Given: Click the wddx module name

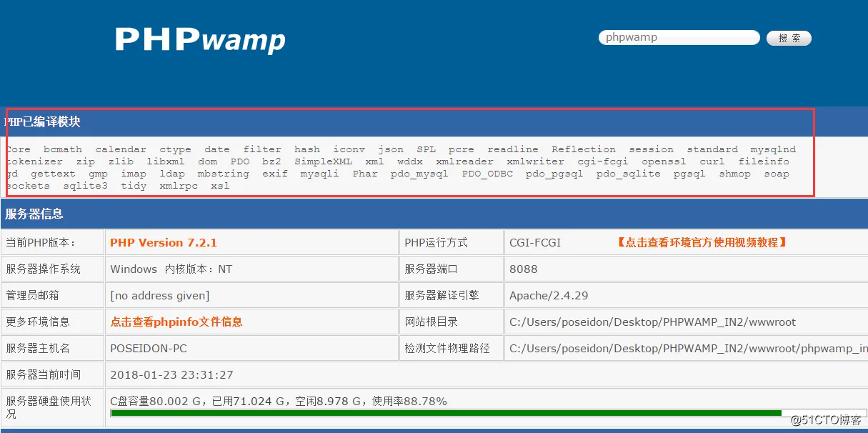Looking at the screenshot, I should click(x=410, y=161).
